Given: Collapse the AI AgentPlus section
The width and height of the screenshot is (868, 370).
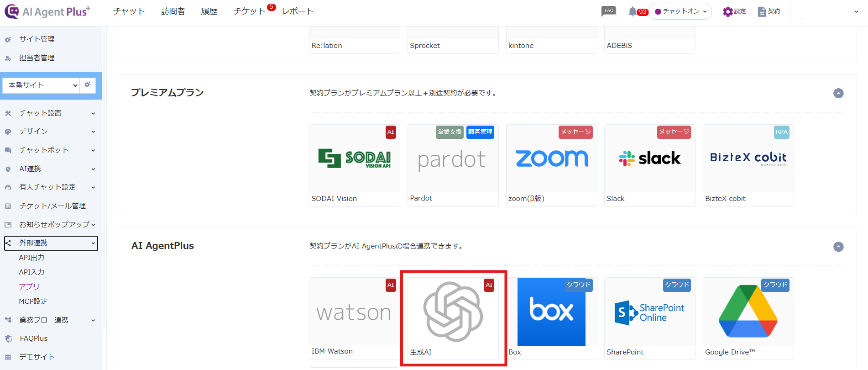Looking at the screenshot, I should coord(838,247).
